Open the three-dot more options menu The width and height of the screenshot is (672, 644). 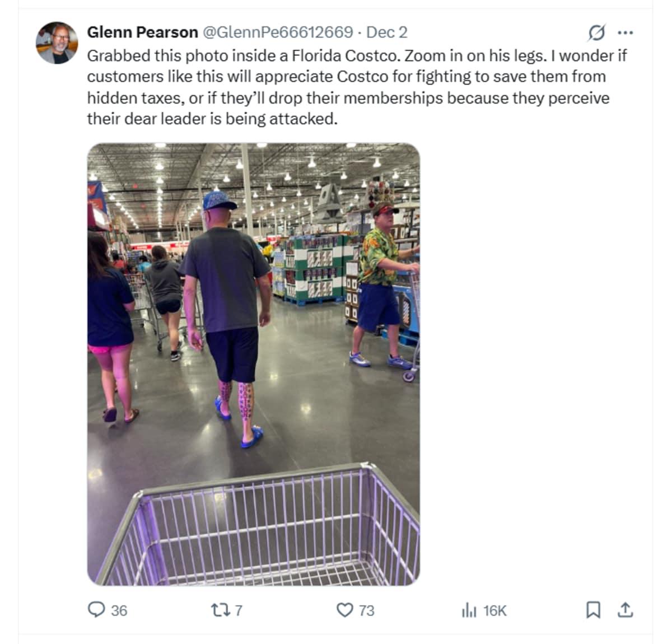[625, 32]
